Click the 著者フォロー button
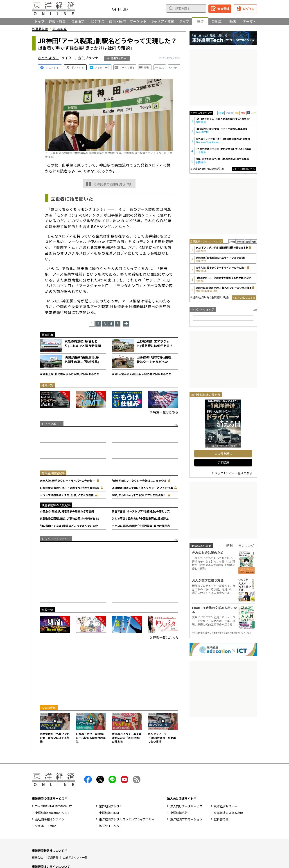This screenshot has height=868, width=289. (116, 58)
